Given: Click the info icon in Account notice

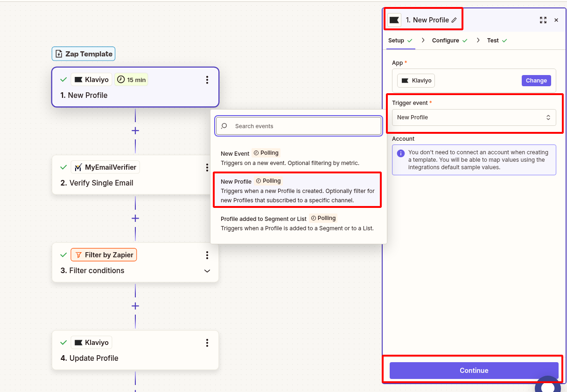Looking at the screenshot, I should pyautogui.click(x=400, y=153).
